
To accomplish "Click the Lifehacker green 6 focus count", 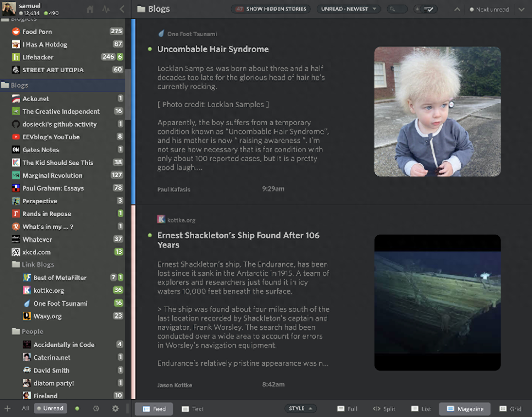I will [x=120, y=57].
